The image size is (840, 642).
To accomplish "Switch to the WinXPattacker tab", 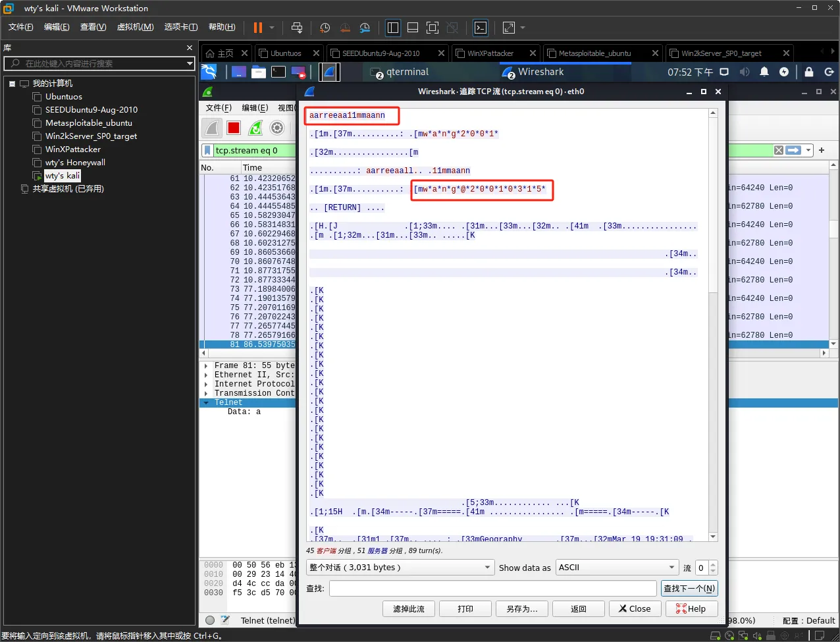I will click(x=495, y=53).
